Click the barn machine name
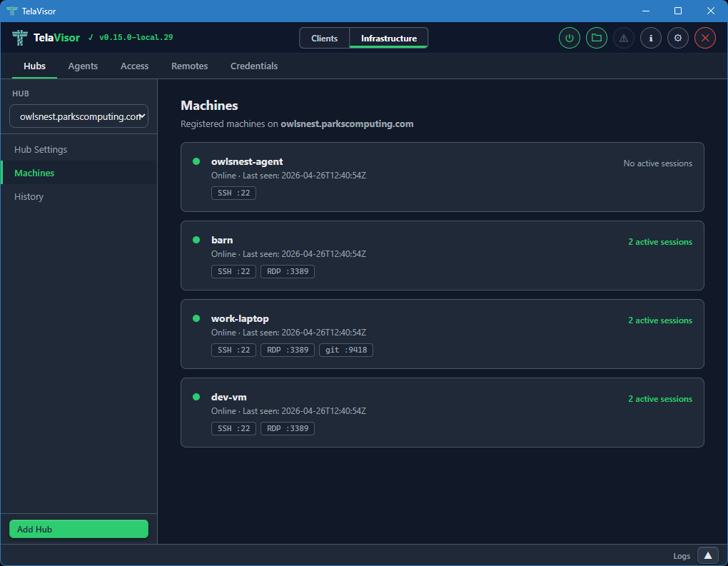The width and height of the screenshot is (728, 566). pyautogui.click(x=222, y=240)
